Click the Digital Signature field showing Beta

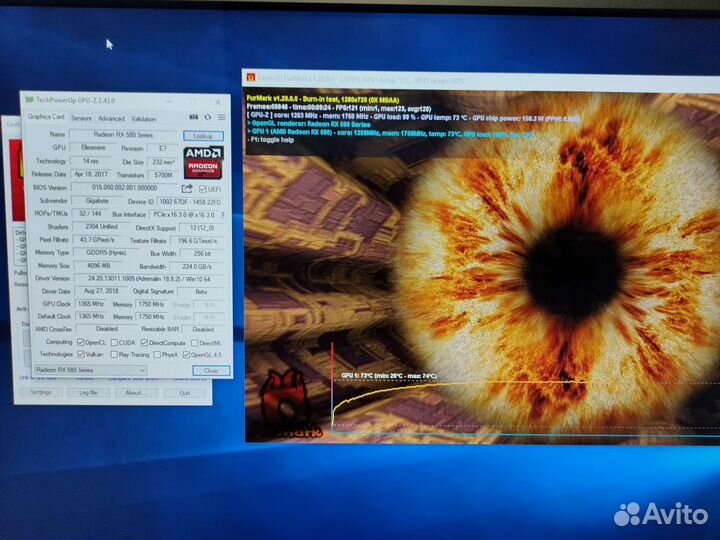[x=201, y=292]
